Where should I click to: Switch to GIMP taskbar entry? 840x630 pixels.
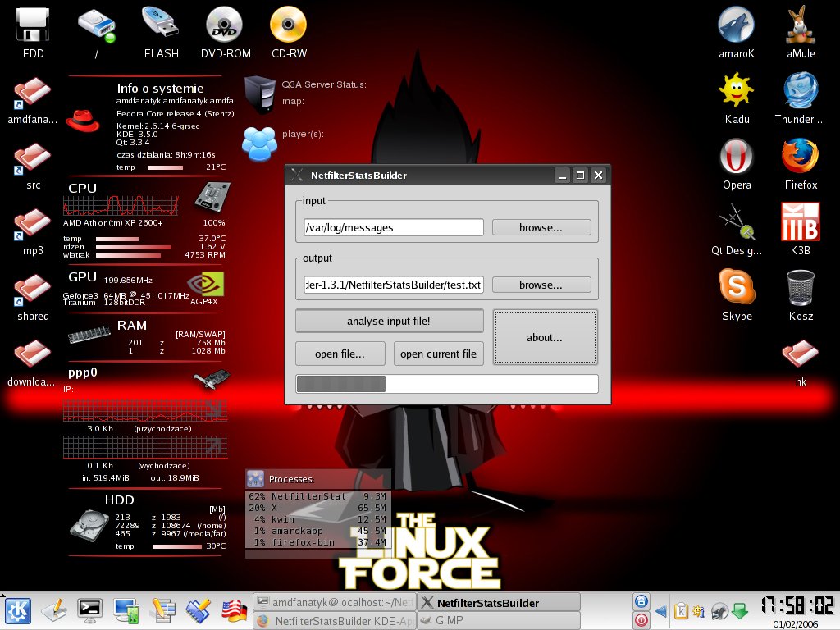(497, 621)
